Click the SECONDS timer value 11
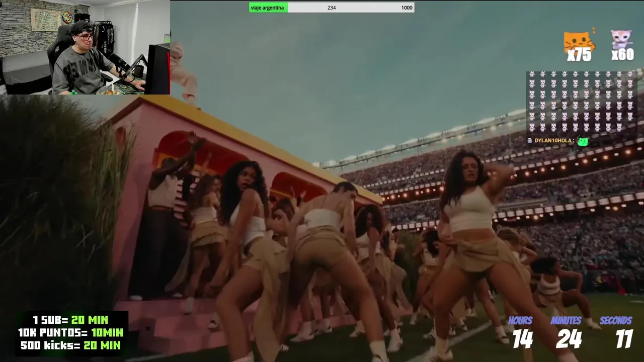The image size is (644, 362). (624, 339)
